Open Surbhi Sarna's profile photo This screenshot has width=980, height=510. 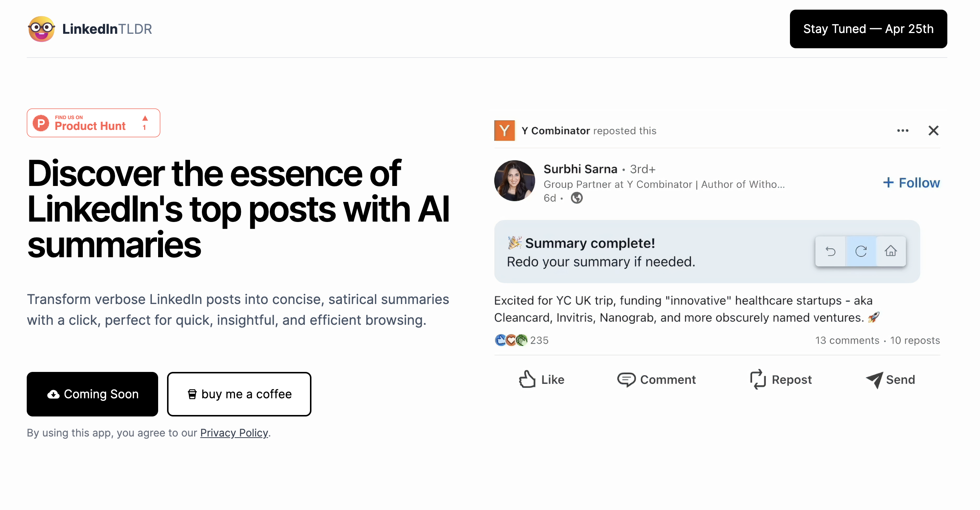[514, 181]
